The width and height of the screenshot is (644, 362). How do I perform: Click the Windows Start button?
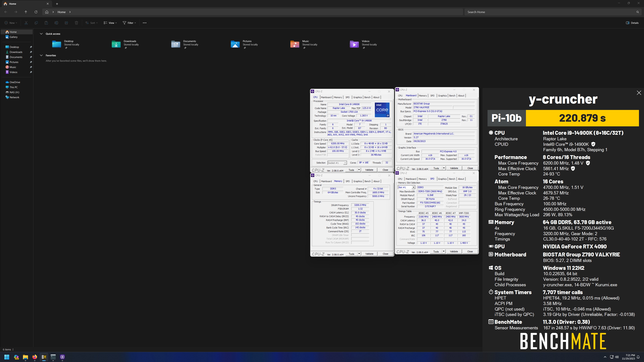[x=7, y=357]
